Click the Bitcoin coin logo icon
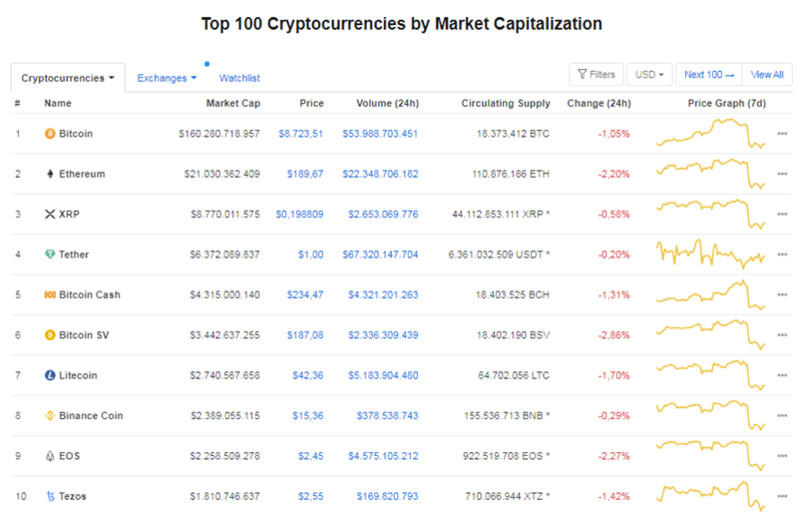This screenshot has width=798, height=514. tap(50, 133)
